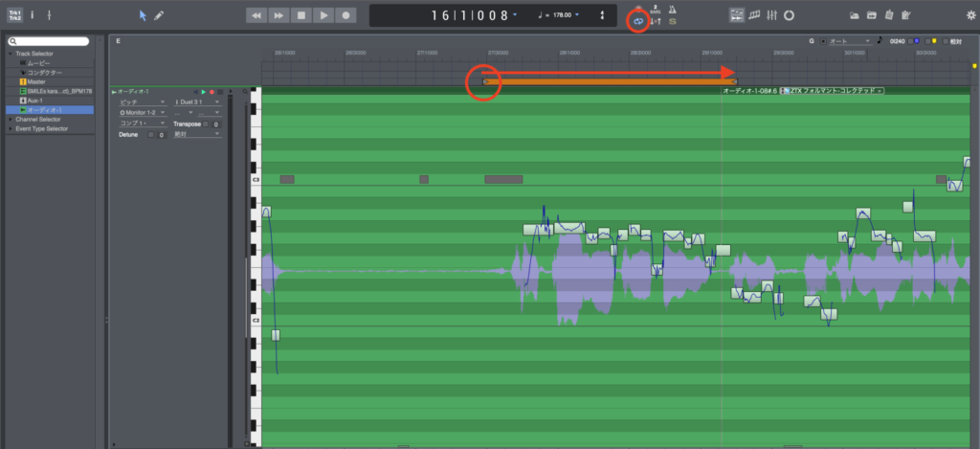This screenshot has height=449, width=980.
Task: Collapse the Track Selector section
Action: pos(10,54)
